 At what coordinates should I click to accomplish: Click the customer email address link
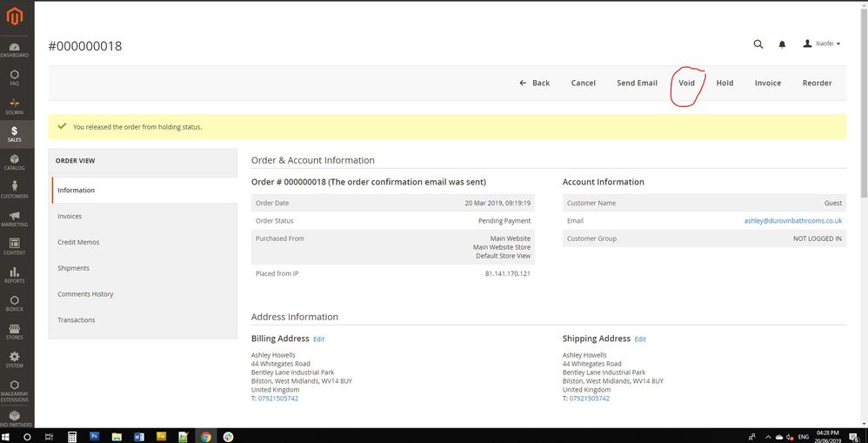[x=792, y=221]
